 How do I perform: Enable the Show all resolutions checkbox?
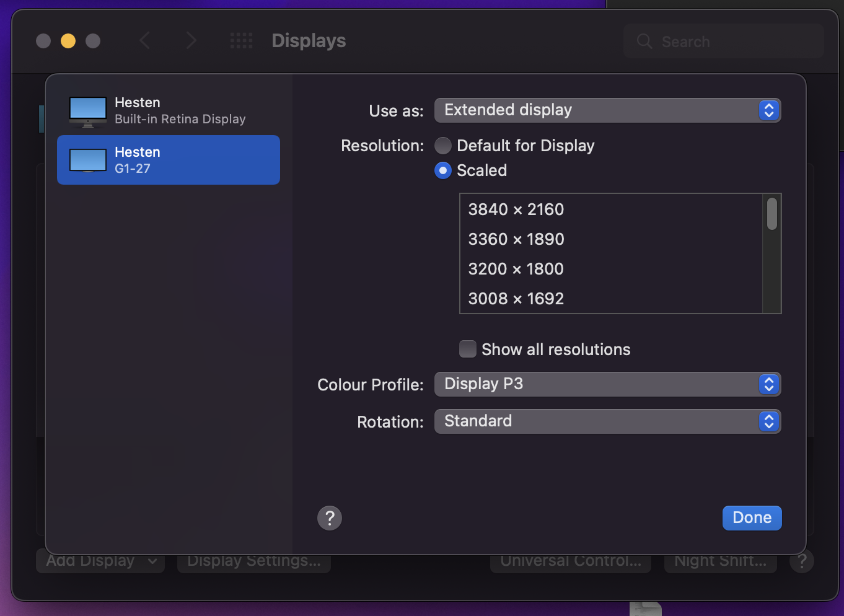point(468,349)
